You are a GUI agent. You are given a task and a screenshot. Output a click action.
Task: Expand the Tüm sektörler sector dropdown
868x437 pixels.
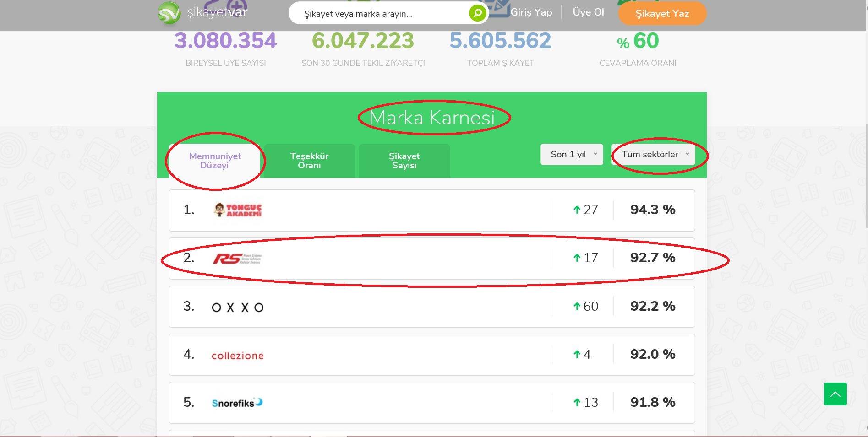coord(653,155)
